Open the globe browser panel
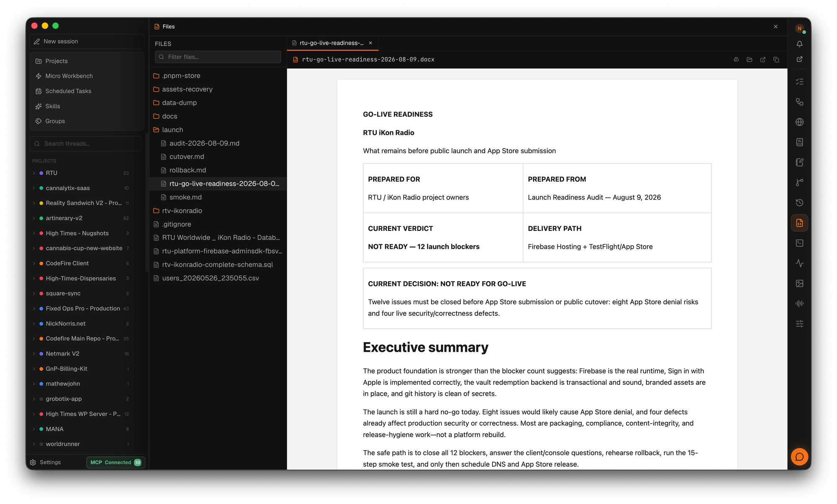The image size is (837, 504). [799, 122]
